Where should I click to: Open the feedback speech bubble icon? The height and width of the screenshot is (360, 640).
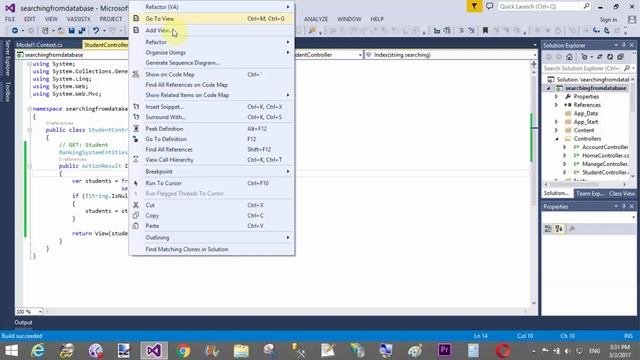pos(489,7)
